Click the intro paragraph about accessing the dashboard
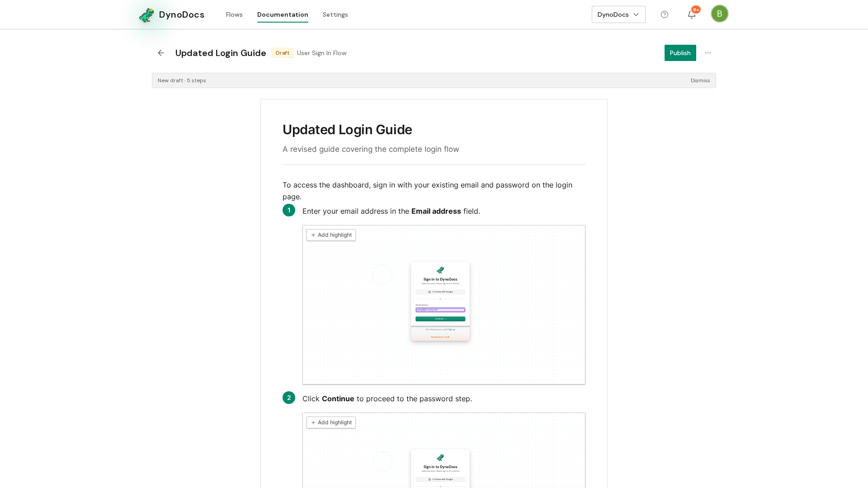 [428, 191]
